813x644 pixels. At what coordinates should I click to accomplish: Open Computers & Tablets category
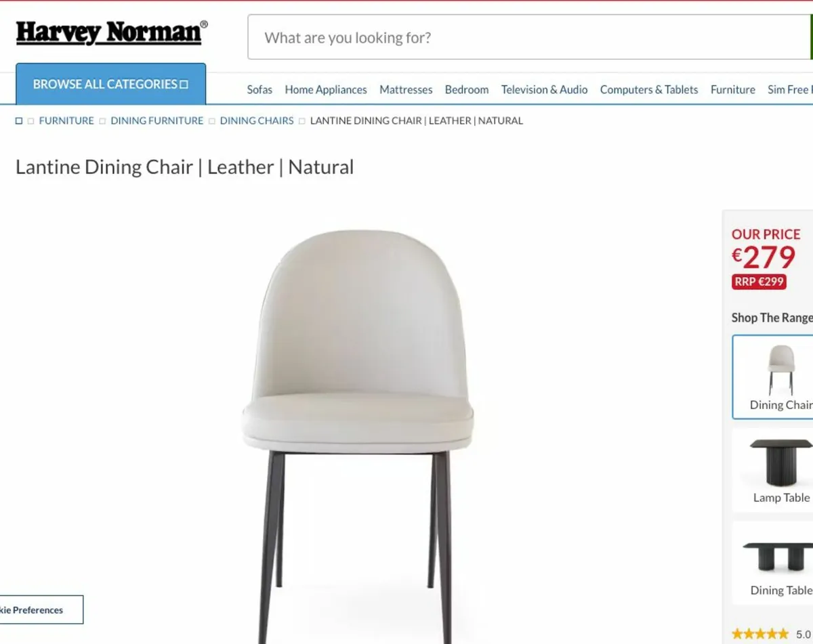(x=649, y=89)
